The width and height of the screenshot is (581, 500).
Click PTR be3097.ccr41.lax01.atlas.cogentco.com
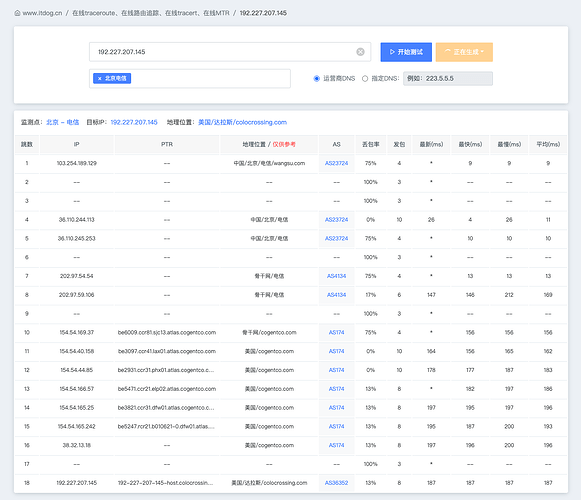(167, 351)
